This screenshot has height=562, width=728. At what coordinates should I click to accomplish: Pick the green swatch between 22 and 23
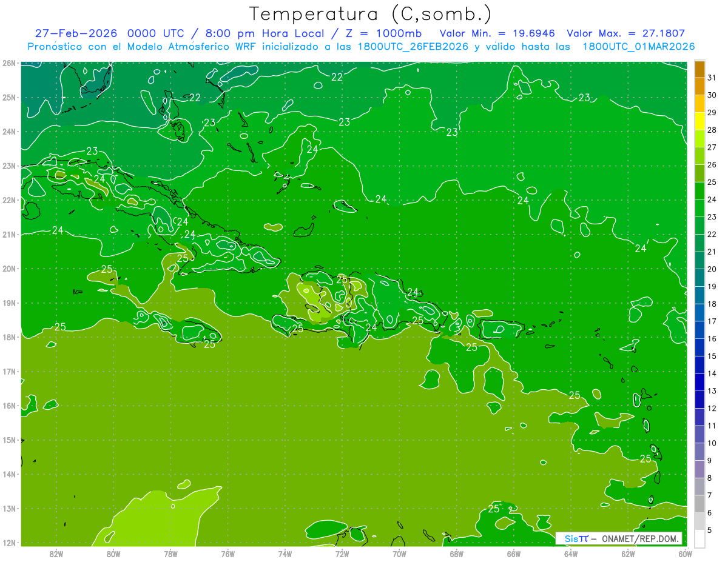click(x=699, y=226)
